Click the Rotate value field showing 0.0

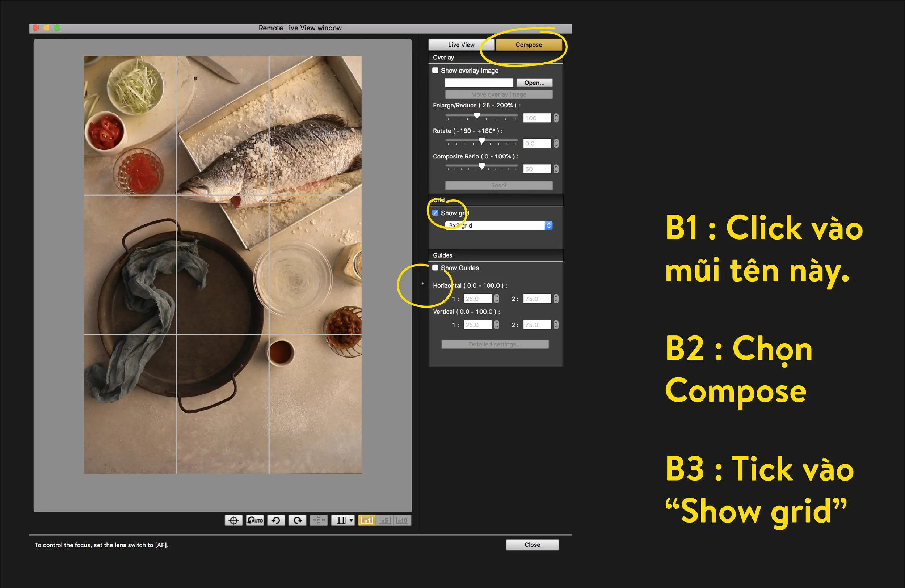(x=537, y=143)
